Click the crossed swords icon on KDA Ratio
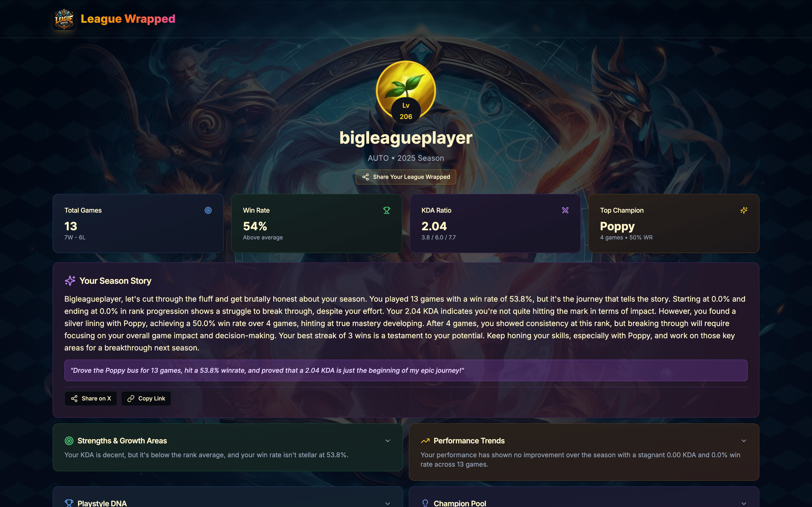 [x=565, y=210]
